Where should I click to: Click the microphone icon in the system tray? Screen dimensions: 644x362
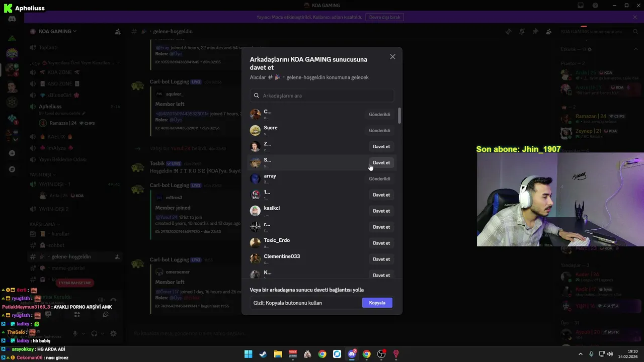591,354
